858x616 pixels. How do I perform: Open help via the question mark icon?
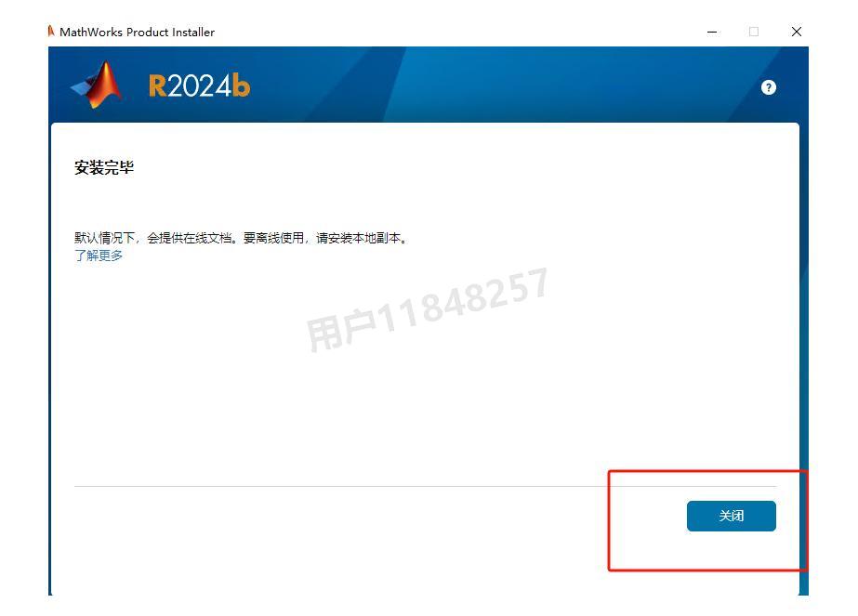pos(768,87)
